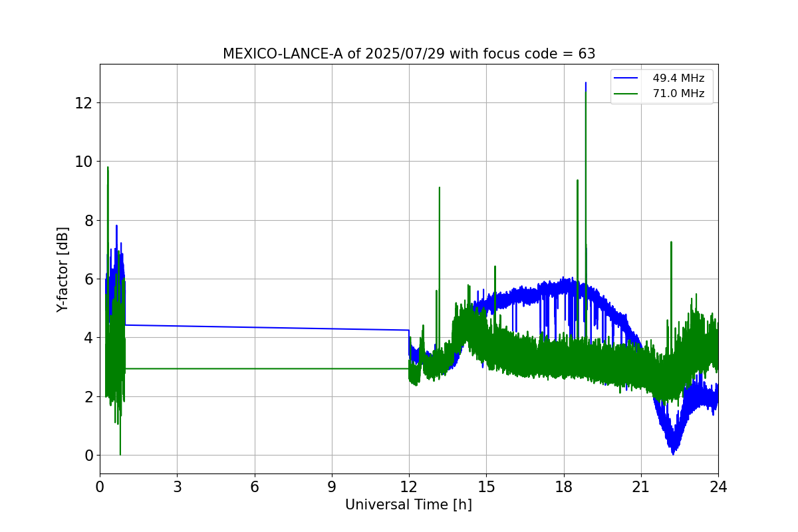Image resolution: width=798 pixels, height=532 pixels.
Task: Select the 71.0 MHz legend entry
Action: click(x=678, y=94)
